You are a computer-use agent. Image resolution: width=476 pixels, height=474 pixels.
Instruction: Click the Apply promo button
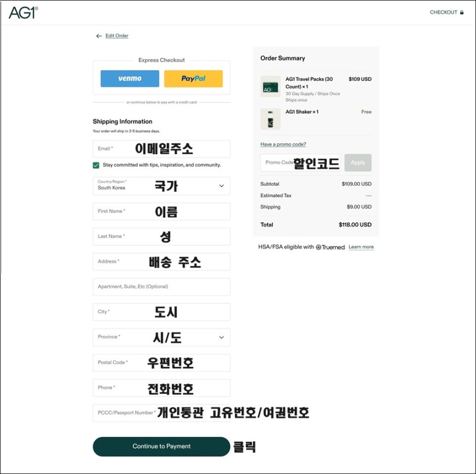pyautogui.click(x=358, y=163)
